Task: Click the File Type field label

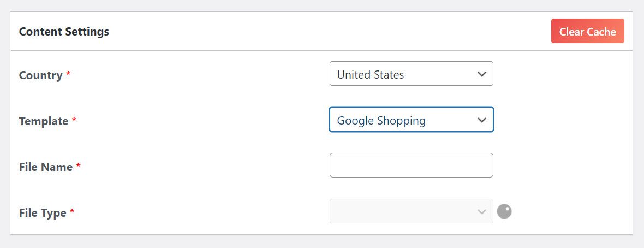Action: pyautogui.click(x=43, y=212)
